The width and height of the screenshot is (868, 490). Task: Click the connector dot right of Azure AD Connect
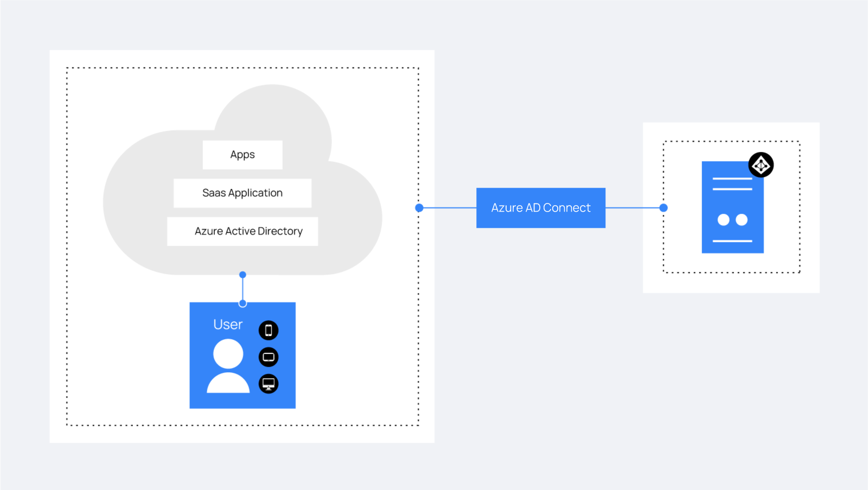pos(663,208)
